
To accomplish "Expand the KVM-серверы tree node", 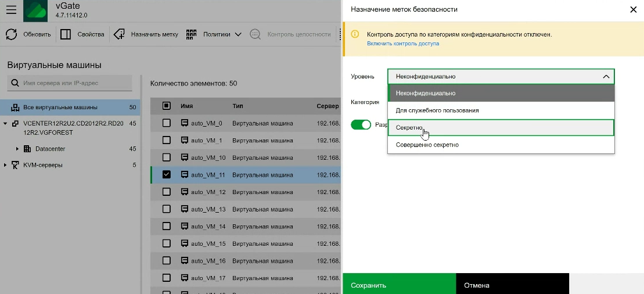I will pos(6,165).
